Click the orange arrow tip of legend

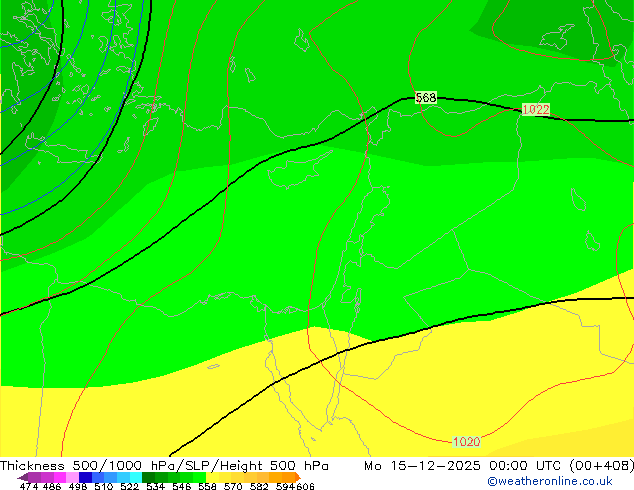click(x=298, y=477)
